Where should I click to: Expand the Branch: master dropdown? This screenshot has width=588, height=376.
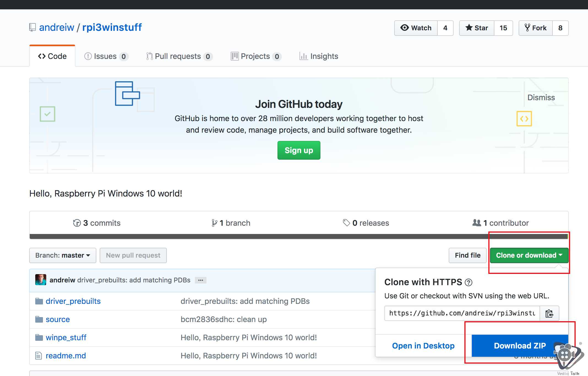click(x=63, y=255)
